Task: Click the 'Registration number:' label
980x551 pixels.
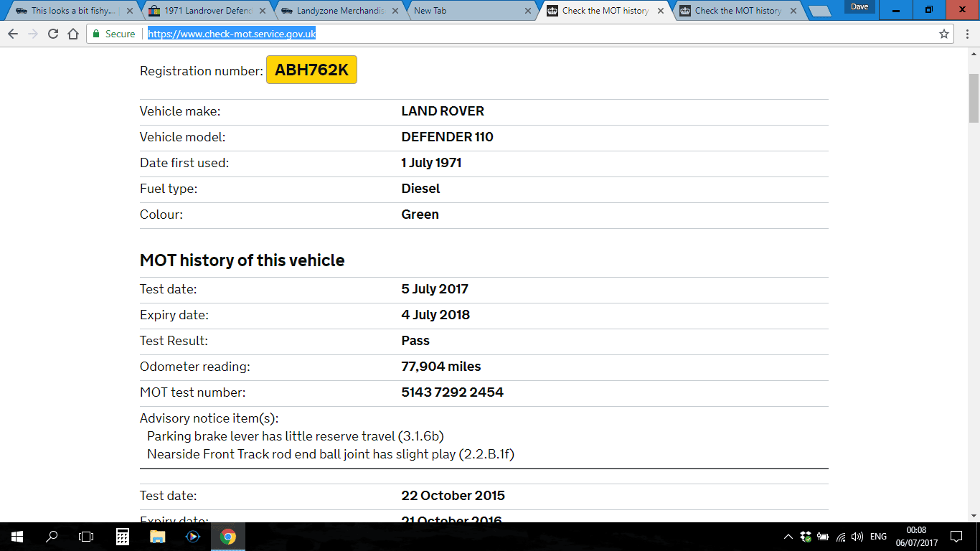Action: point(202,71)
